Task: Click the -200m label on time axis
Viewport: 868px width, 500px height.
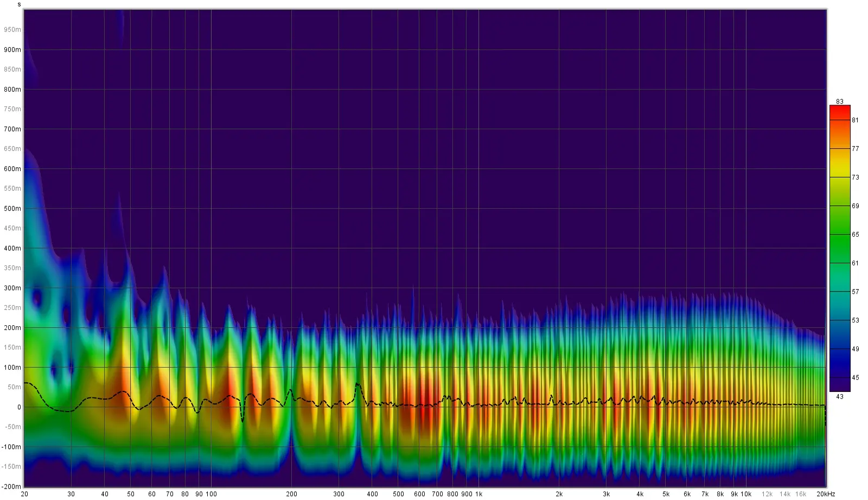Action: (x=11, y=486)
